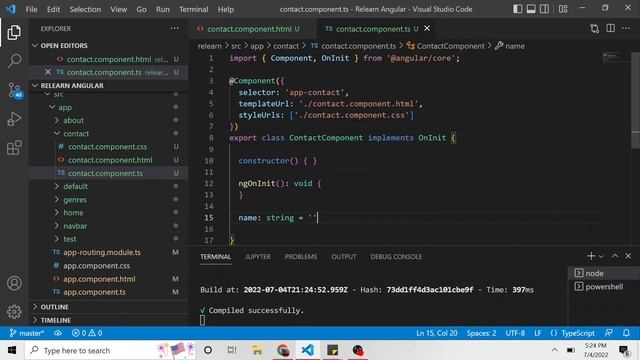Click the master branch status bar item
This screenshot has width=640, height=360.
tap(27, 333)
